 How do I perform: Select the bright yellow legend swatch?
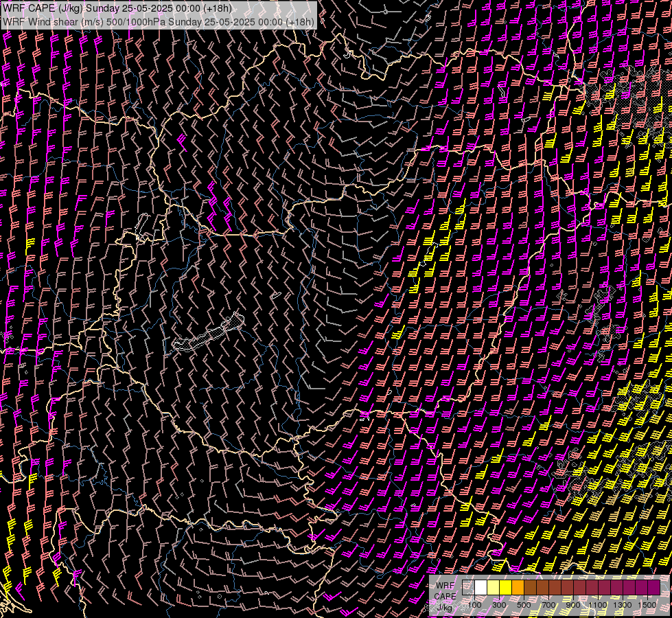click(506, 588)
